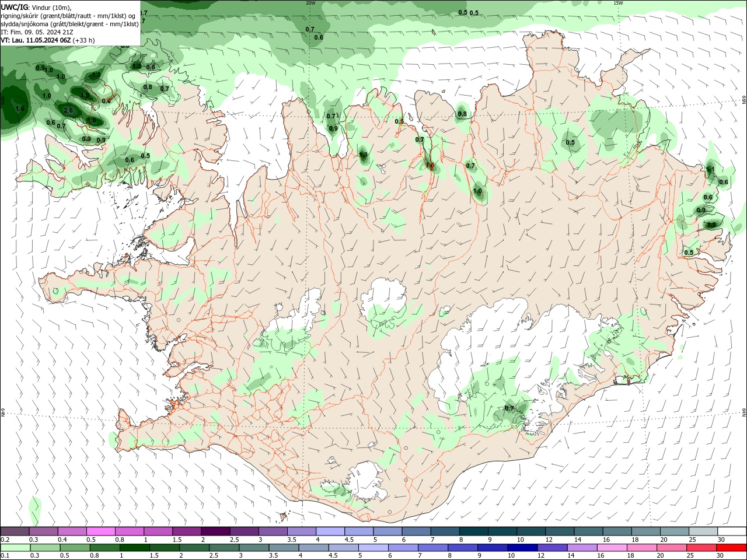Click the bold 'VT: Lau. 11.05.2024 06Z' time
The image size is (747, 560).
point(36,40)
